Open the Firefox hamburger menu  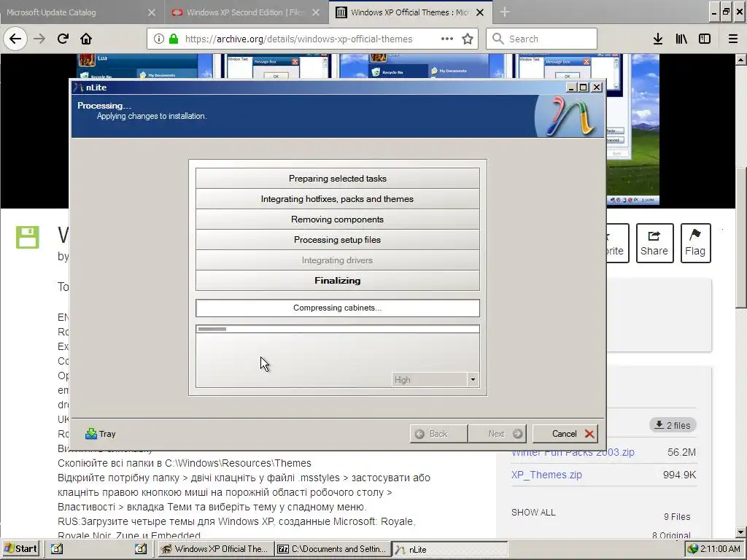[x=733, y=39]
